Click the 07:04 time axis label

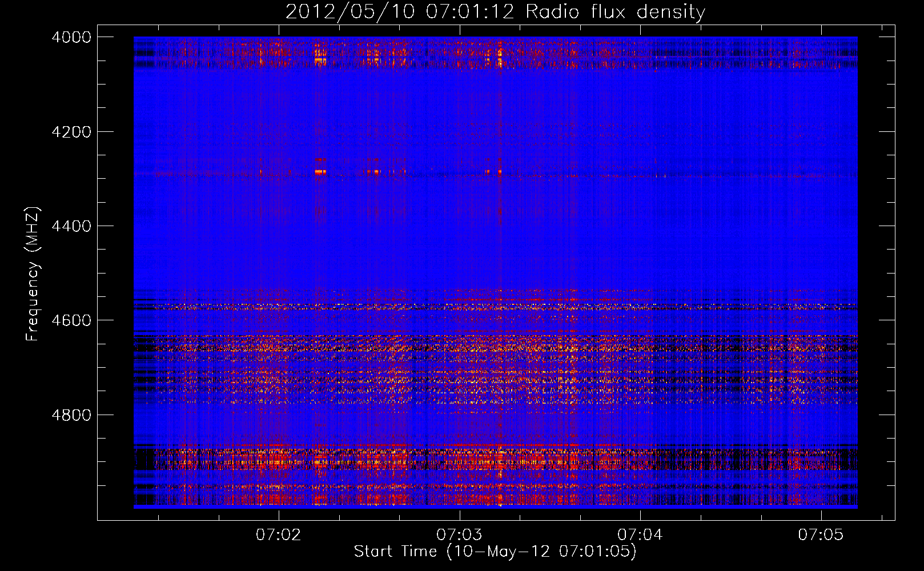(640, 534)
